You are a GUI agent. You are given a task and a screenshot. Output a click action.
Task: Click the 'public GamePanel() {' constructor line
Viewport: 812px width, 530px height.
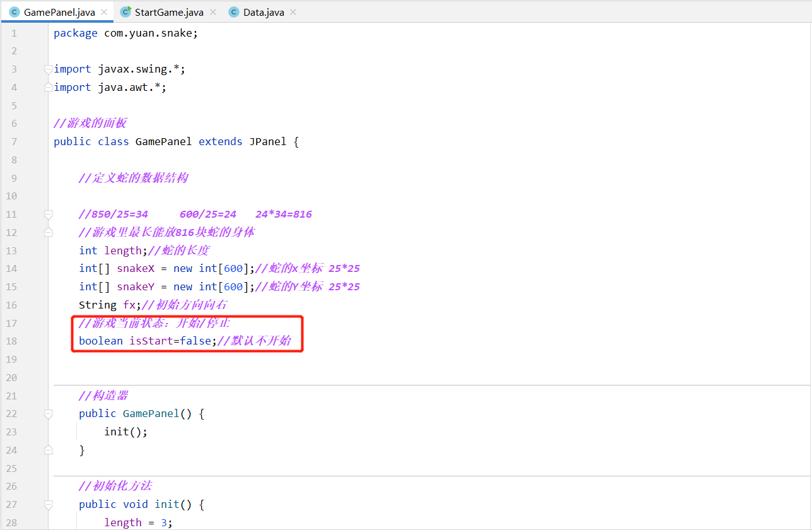(142, 413)
